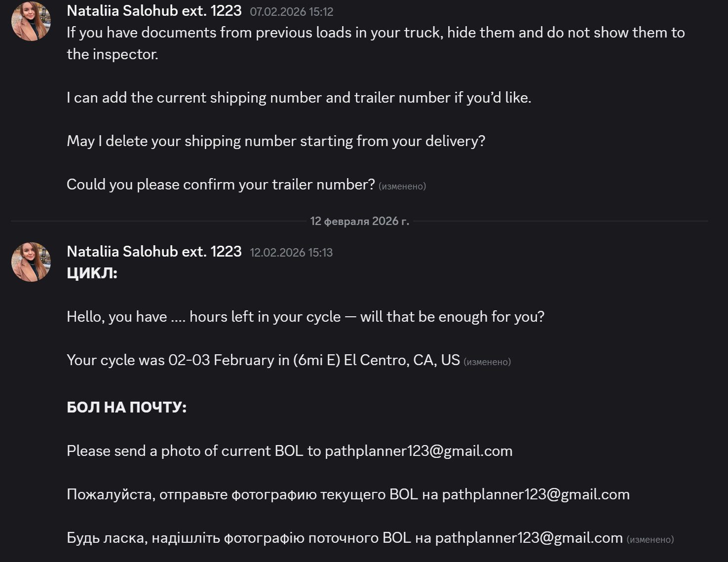The width and height of the screenshot is (728, 562).
Task: Click Nataliia's avatar on the 07.02.2026 message
Action: tap(31, 21)
